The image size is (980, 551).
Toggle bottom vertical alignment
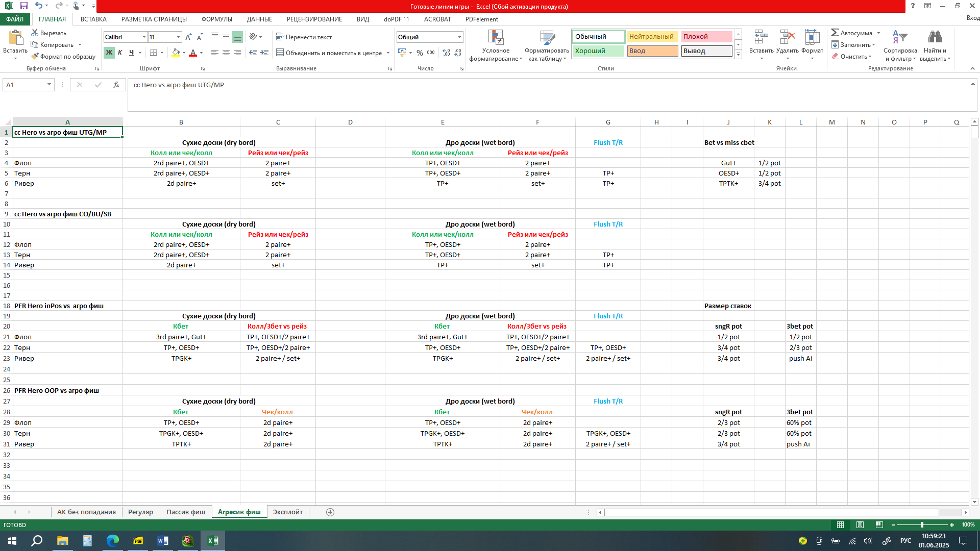(237, 37)
